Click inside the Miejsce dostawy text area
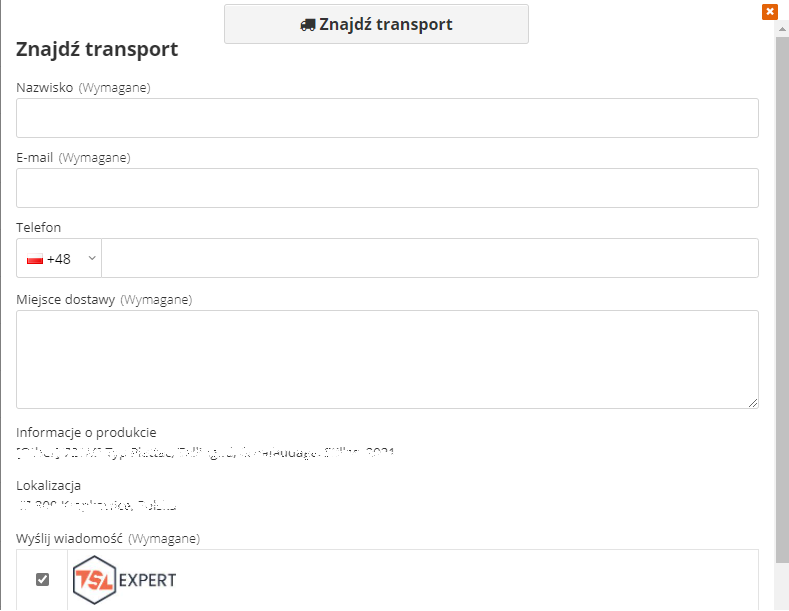This screenshot has width=789, height=611. point(387,359)
